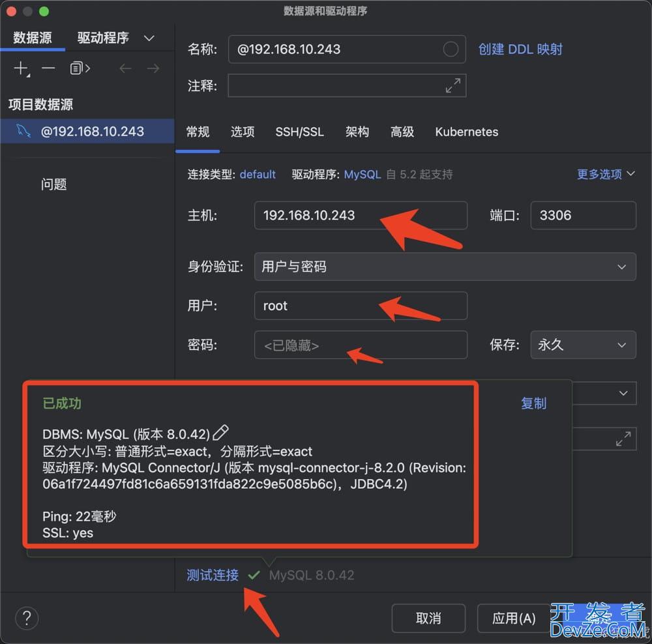Click the 端口 field showing 3306

coord(583,215)
